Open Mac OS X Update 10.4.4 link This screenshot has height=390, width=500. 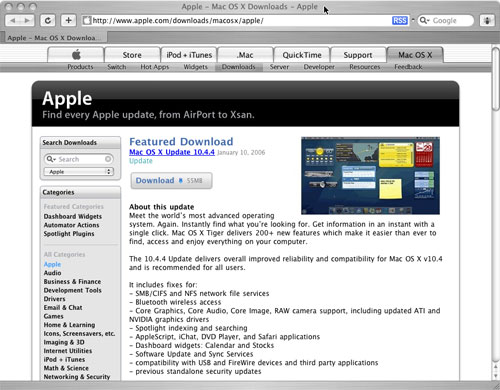pyautogui.click(x=172, y=152)
